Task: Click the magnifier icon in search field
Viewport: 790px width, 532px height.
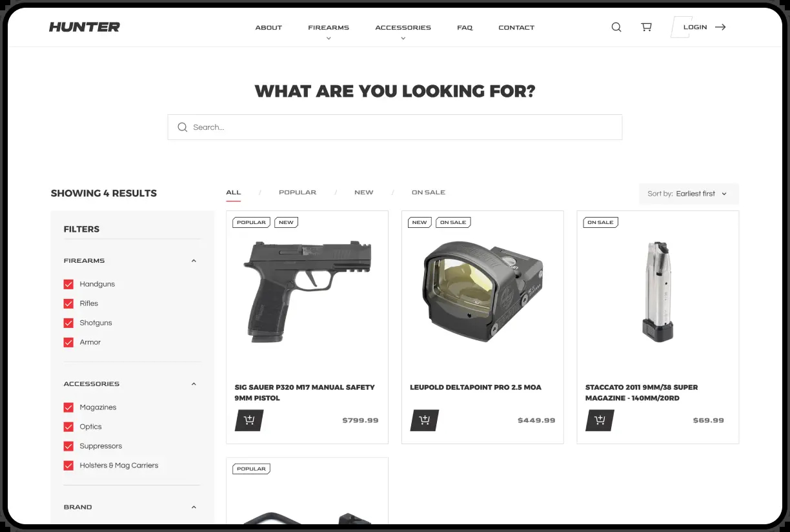Action: (183, 127)
